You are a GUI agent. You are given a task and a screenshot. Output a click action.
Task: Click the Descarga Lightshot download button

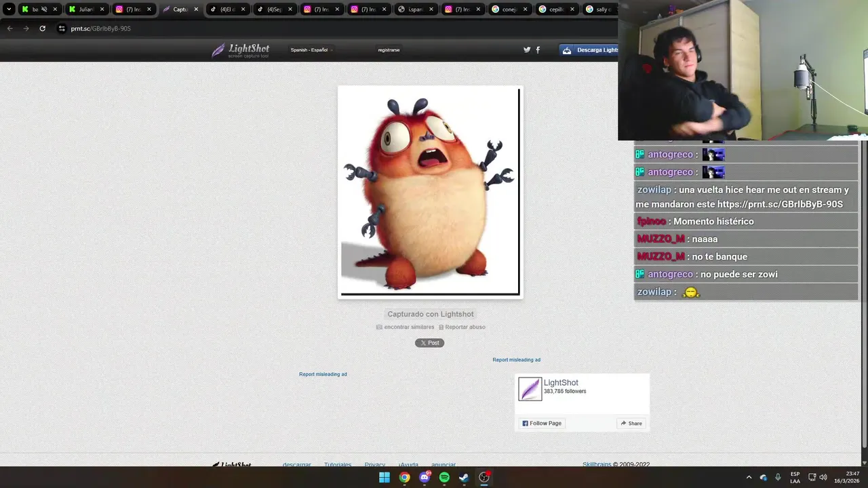(x=589, y=50)
